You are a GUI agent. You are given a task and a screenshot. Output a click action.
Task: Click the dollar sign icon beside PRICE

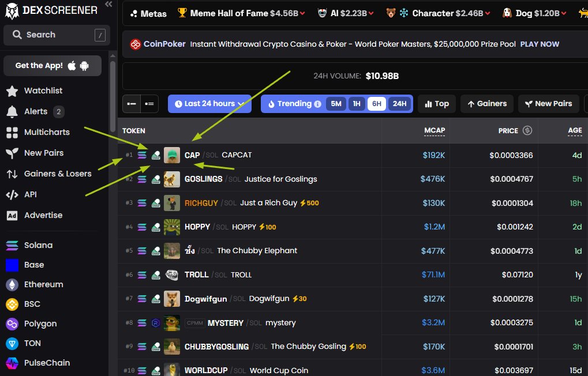[x=527, y=130]
